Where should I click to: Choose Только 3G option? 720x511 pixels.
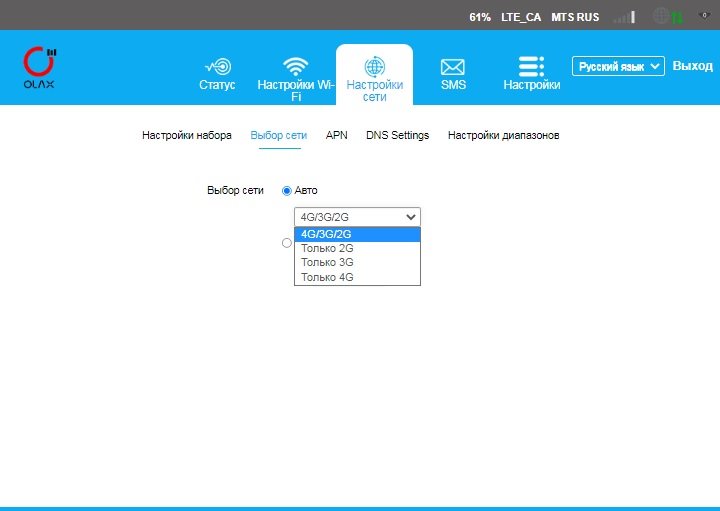click(328, 262)
